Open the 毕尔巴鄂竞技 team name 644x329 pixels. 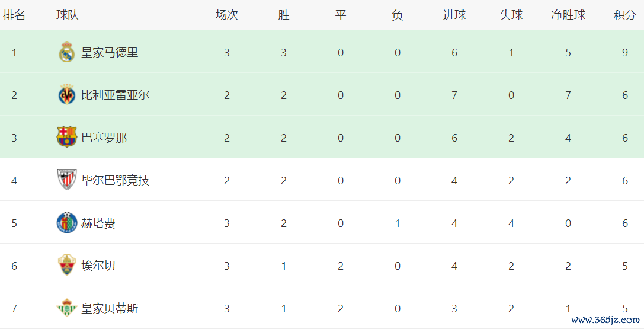115,180
